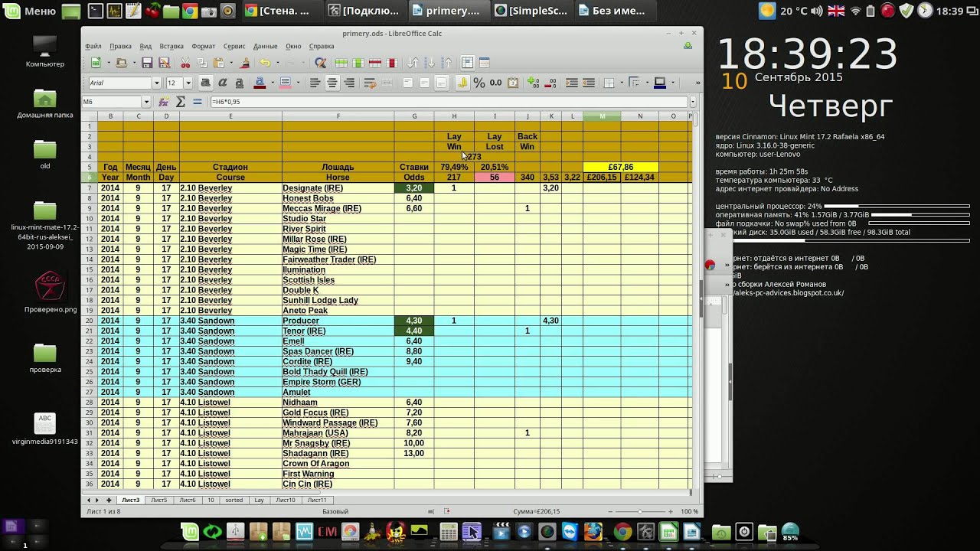Screen dimensions: 980x551
Task: Format selected cells as currency
Action: tap(462, 83)
